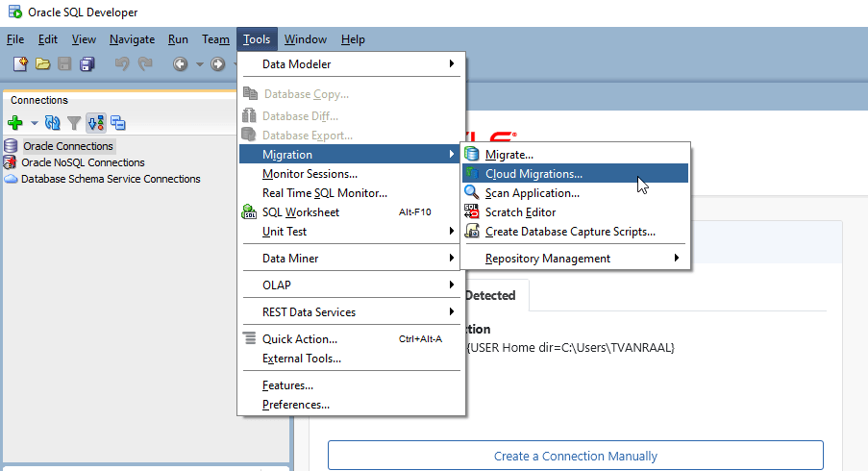The width and height of the screenshot is (868, 471).
Task: Click the green New Connection plus icon
Action: coord(15,123)
